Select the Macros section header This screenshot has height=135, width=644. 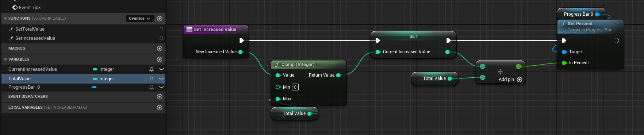(83, 48)
